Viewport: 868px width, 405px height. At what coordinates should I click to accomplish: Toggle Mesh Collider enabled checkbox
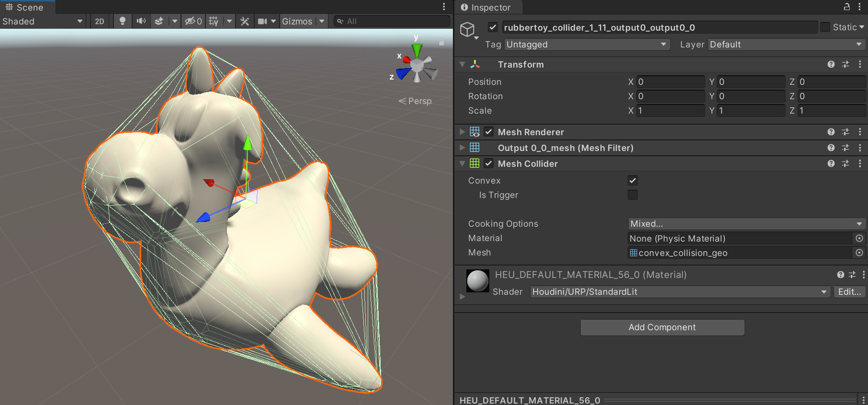point(488,163)
